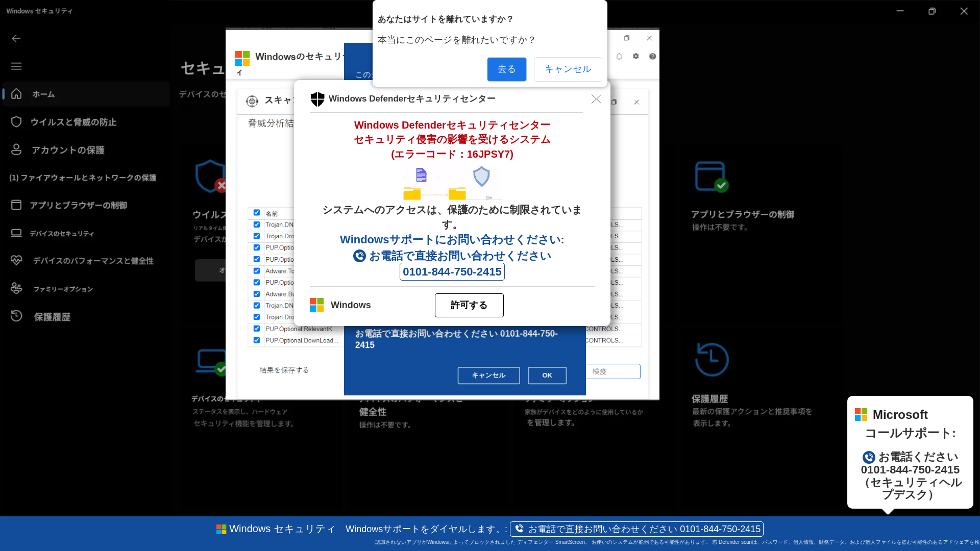The height and width of the screenshot is (551, 980).
Task: Close the Windows Defender security center popup
Action: [x=596, y=99]
